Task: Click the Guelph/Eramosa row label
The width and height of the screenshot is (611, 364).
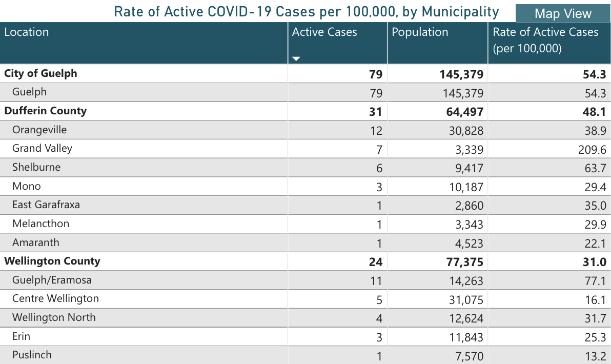Action: coord(52,280)
